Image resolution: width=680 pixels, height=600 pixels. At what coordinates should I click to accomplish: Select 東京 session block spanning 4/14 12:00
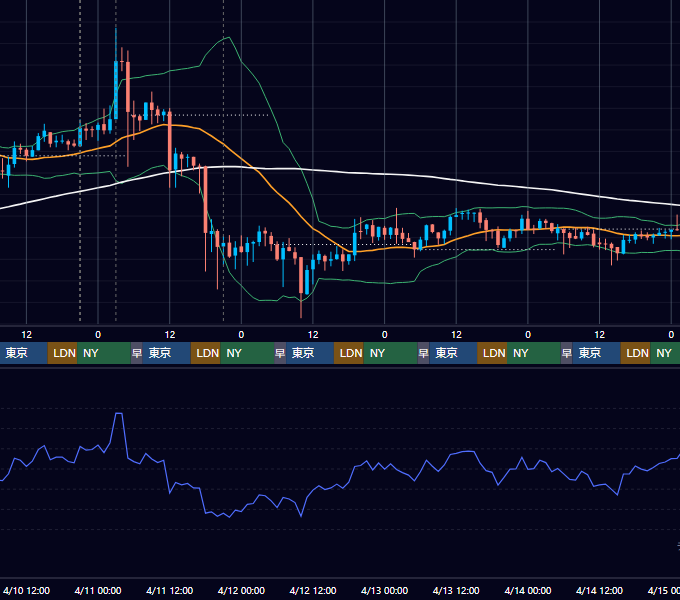(596, 353)
